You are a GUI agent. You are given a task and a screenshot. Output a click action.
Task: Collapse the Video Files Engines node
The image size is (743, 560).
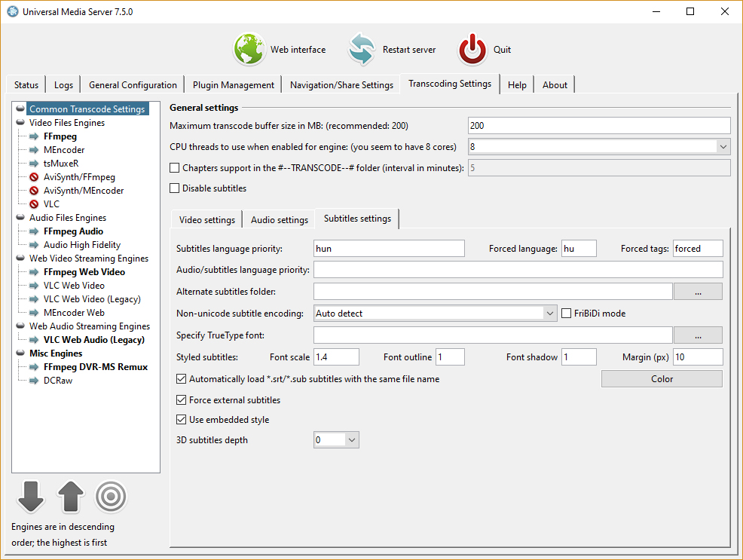[x=20, y=123]
